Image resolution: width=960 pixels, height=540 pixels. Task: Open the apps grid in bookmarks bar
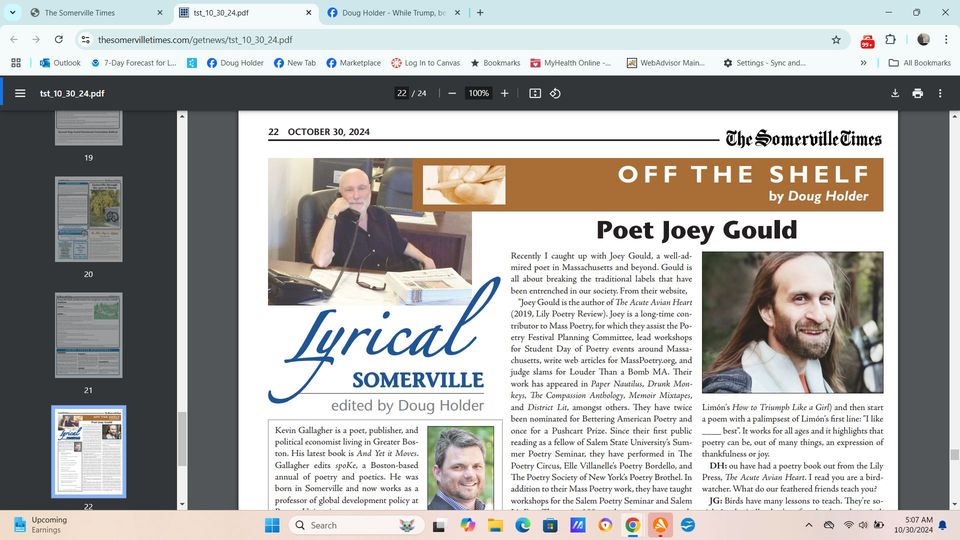point(16,62)
